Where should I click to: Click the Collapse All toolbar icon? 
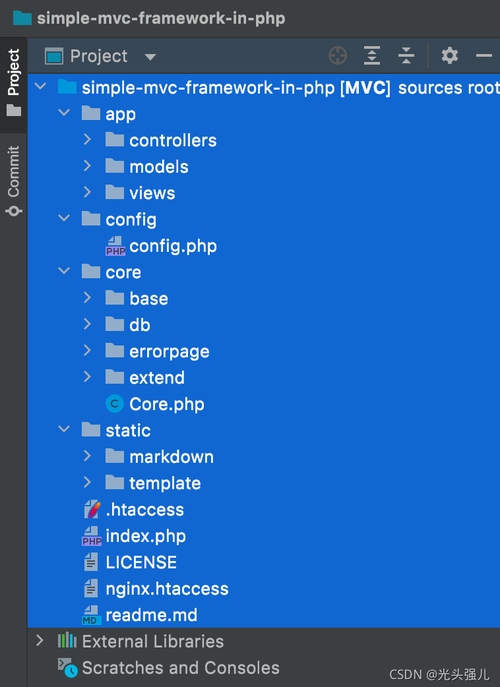tap(406, 56)
